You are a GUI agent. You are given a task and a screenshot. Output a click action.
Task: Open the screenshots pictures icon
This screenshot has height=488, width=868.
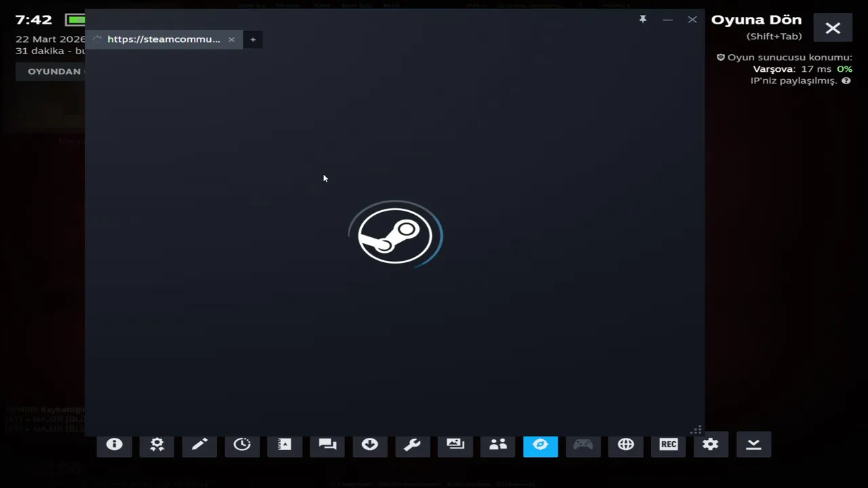pyautogui.click(x=455, y=445)
